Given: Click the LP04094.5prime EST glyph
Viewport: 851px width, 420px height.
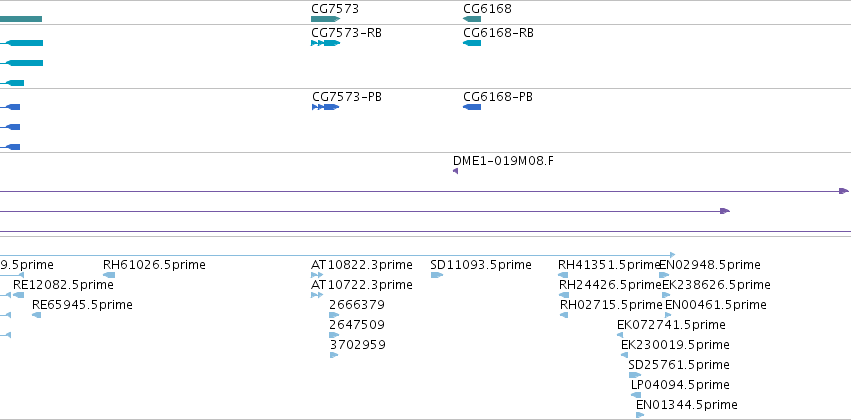Looking at the screenshot, I should point(636,395).
